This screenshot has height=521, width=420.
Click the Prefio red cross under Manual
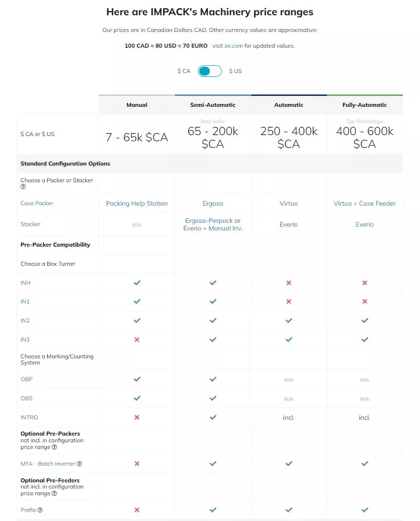[x=137, y=510]
